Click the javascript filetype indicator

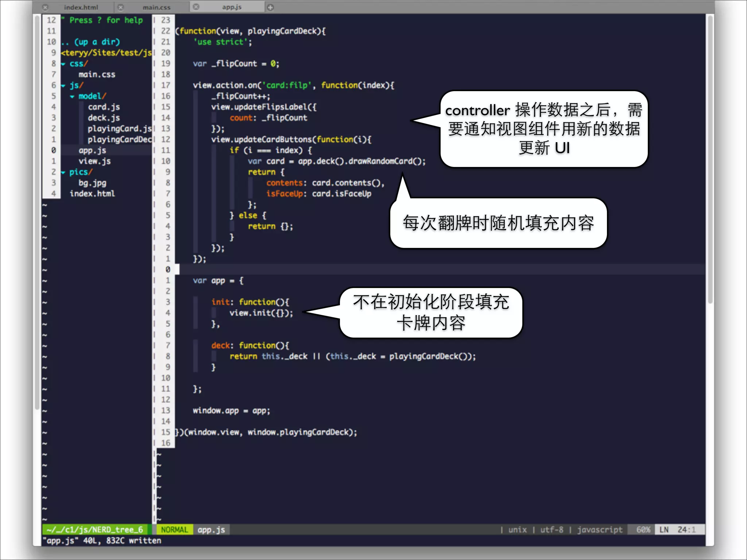point(600,530)
